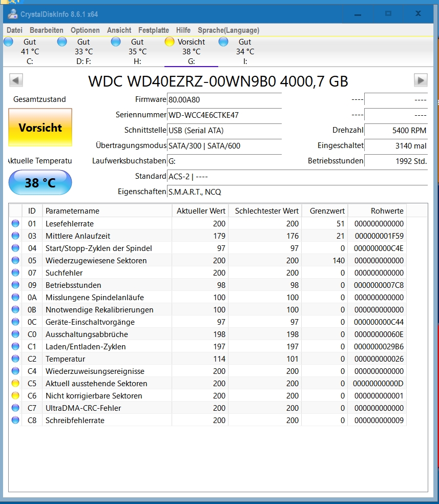Click status dot of Wiederzugewiesene Sektoren row
439x504 pixels.
(15, 260)
